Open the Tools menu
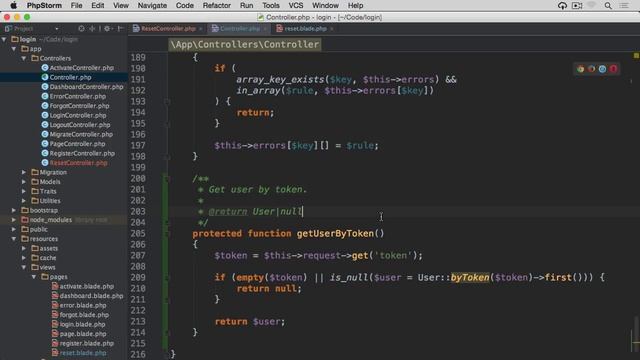The height and width of the screenshot is (360, 640). click(271, 5)
